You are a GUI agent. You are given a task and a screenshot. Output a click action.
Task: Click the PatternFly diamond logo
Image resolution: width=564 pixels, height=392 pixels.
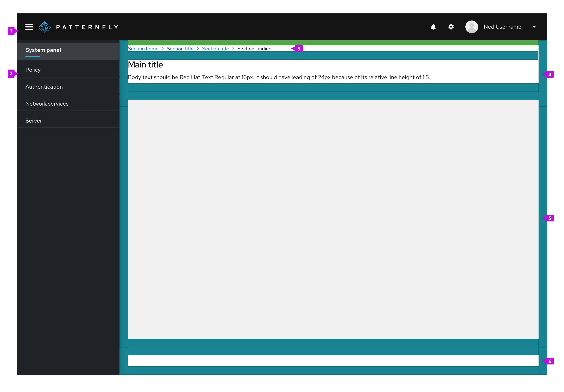pyautogui.click(x=45, y=27)
